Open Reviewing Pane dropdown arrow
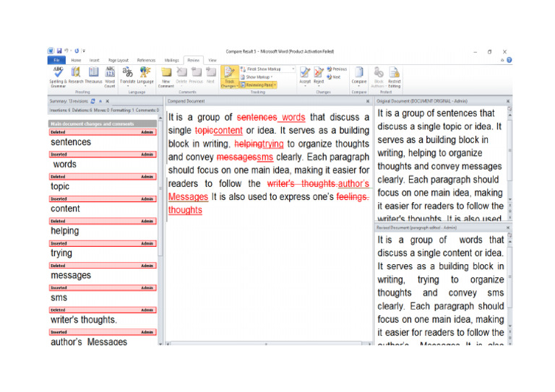Image resolution: width=555 pixels, height=392 pixels. (275, 85)
